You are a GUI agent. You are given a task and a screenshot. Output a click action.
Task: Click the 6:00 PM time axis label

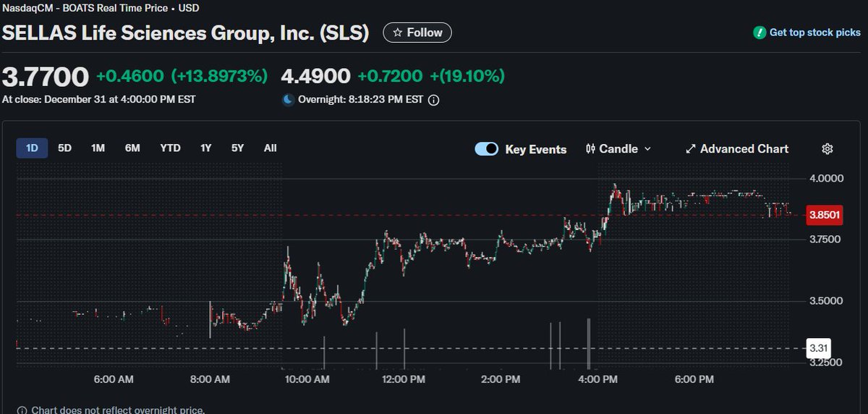pyautogui.click(x=695, y=379)
